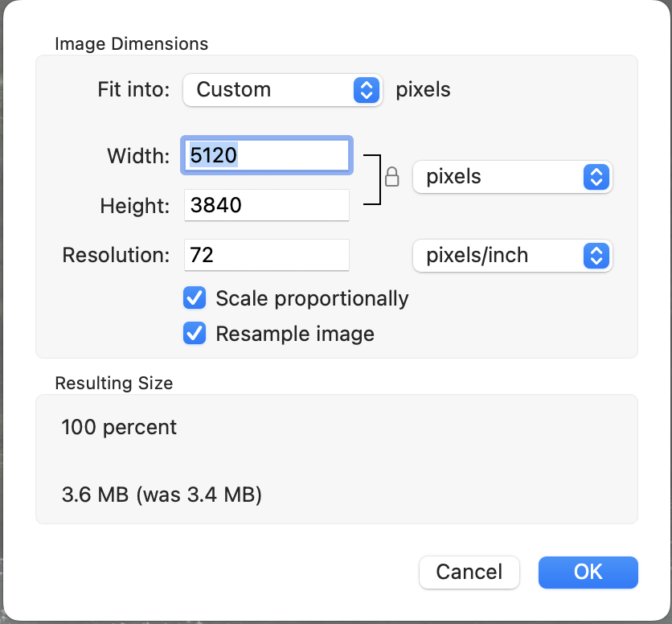Click the padlock icon beside Width and Height
672x624 pixels.
tap(392, 177)
